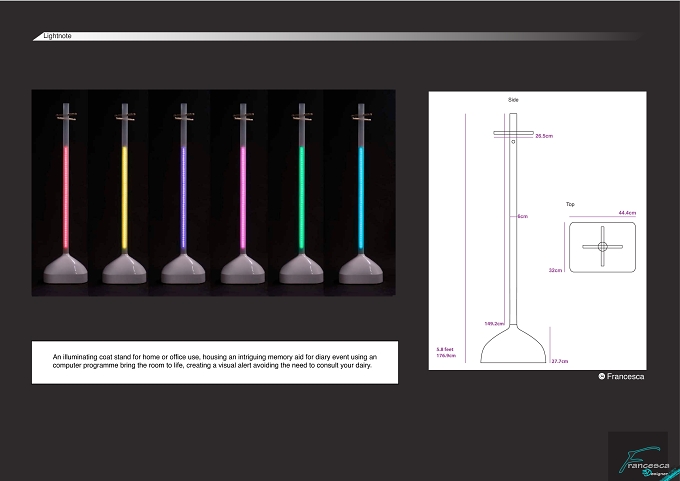Click the yellow illuminated coat stand
Image resolution: width=680 pixels, height=481 pixels.
coord(124,193)
